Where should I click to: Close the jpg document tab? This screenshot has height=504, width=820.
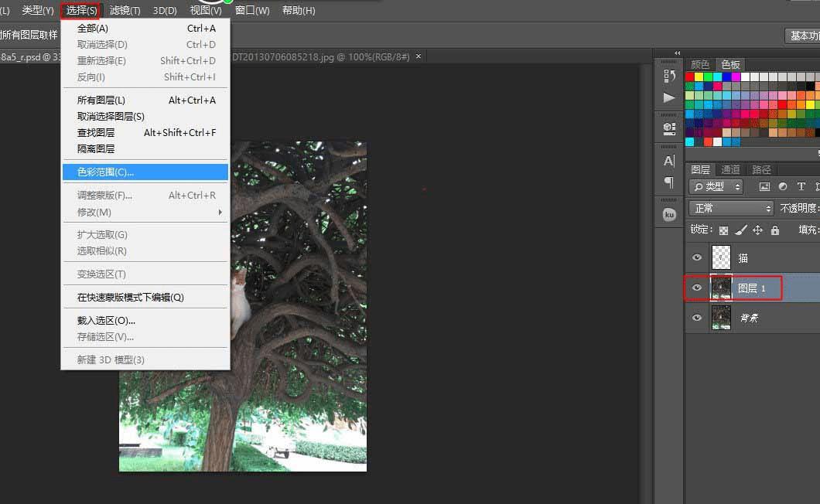(419, 56)
